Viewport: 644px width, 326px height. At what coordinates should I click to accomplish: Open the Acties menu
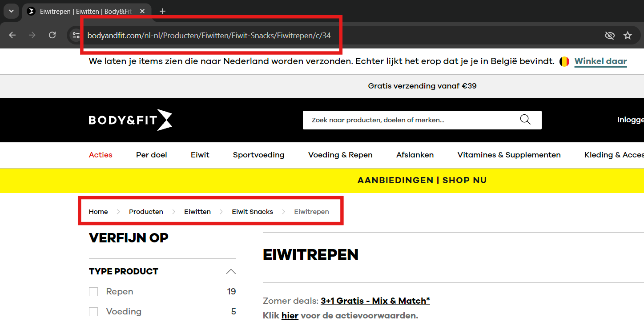coord(101,155)
